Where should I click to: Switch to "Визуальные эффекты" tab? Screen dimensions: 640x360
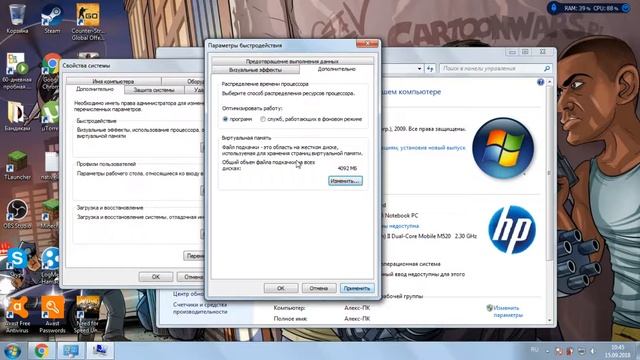pos(256,70)
